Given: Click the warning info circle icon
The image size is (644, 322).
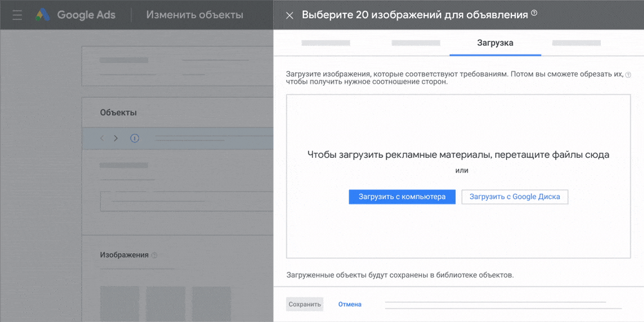Looking at the screenshot, I should pyautogui.click(x=135, y=138).
